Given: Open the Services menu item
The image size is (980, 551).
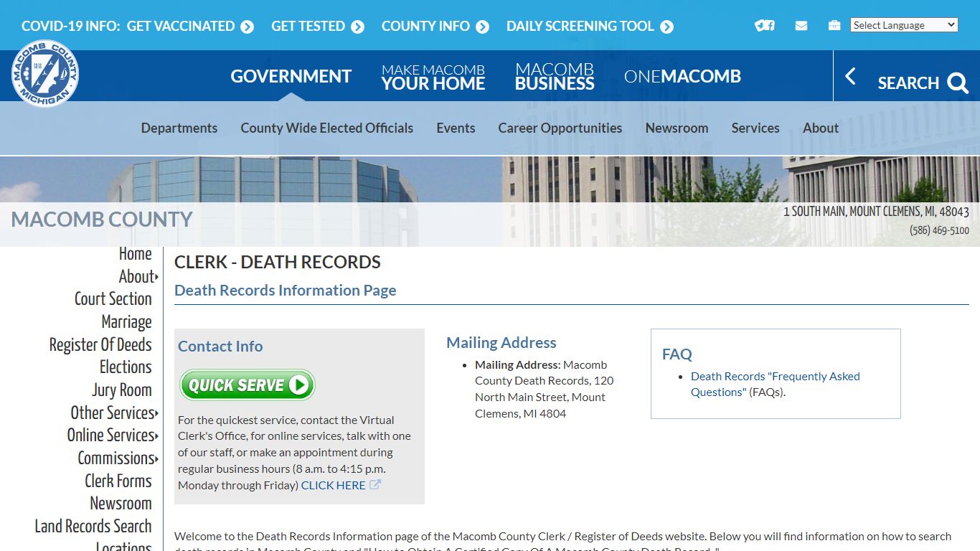Looking at the screenshot, I should (x=755, y=128).
